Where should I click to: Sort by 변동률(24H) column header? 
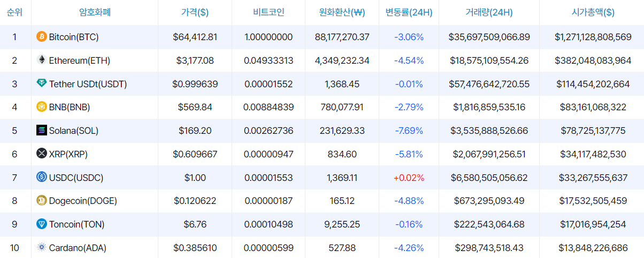point(409,12)
